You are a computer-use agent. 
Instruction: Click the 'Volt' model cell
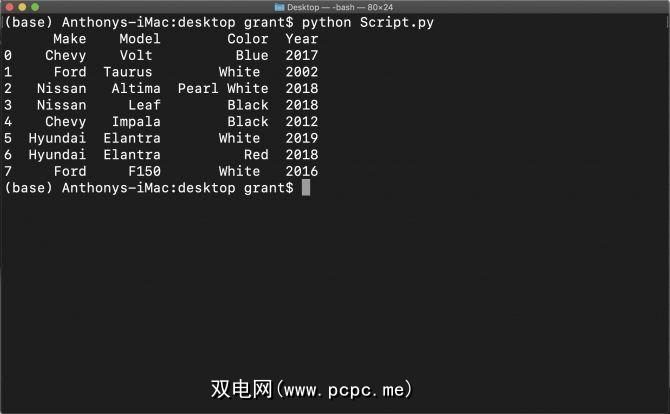point(136,56)
